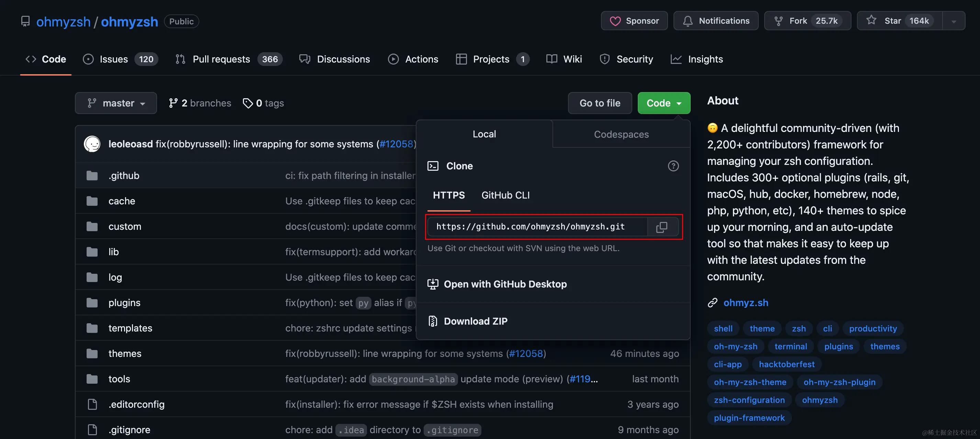Click the Clone help question icon
The height and width of the screenshot is (439, 980).
point(673,166)
